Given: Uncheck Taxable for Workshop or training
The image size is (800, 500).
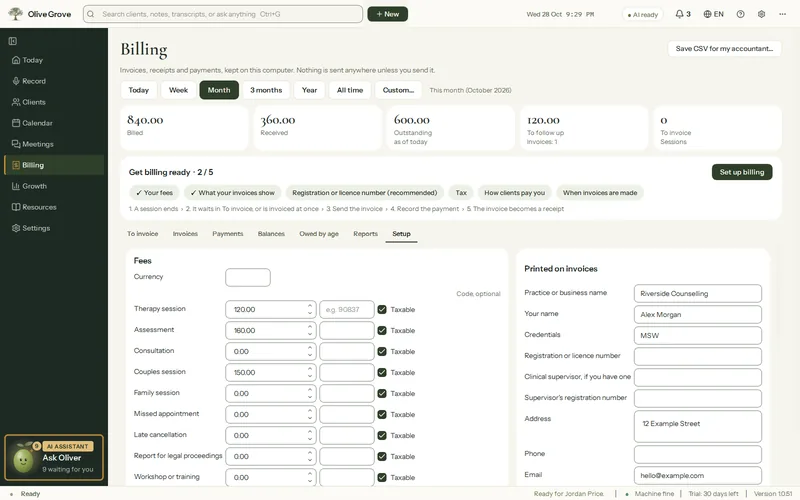Looking at the screenshot, I should tap(382, 478).
